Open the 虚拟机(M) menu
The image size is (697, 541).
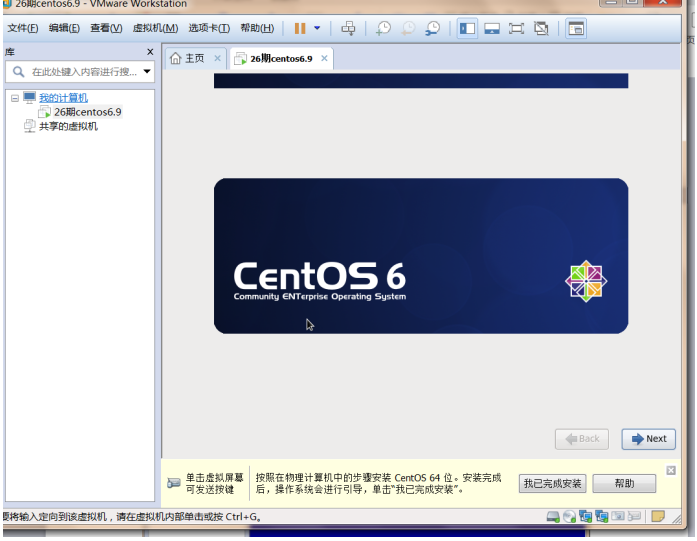pos(155,28)
